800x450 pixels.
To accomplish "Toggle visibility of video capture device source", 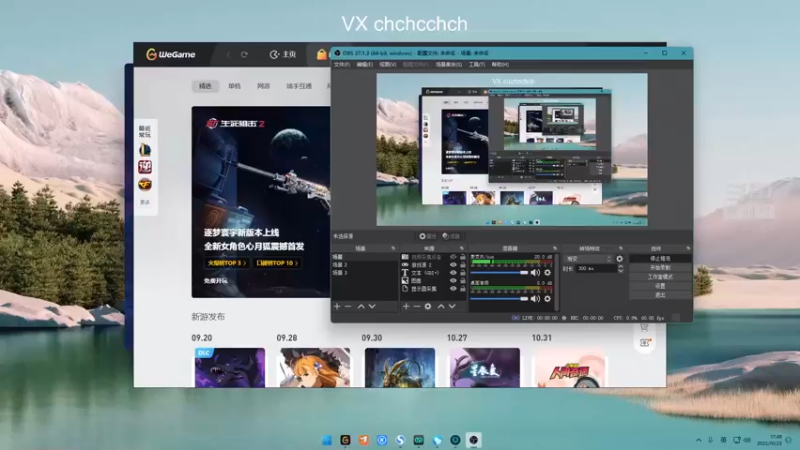I will (x=453, y=257).
